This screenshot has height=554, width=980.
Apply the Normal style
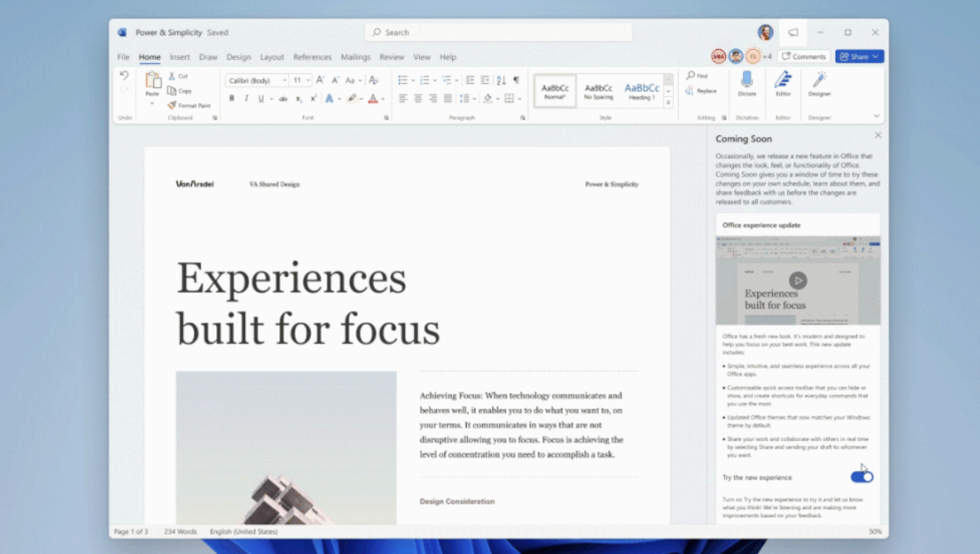(555, 91)
